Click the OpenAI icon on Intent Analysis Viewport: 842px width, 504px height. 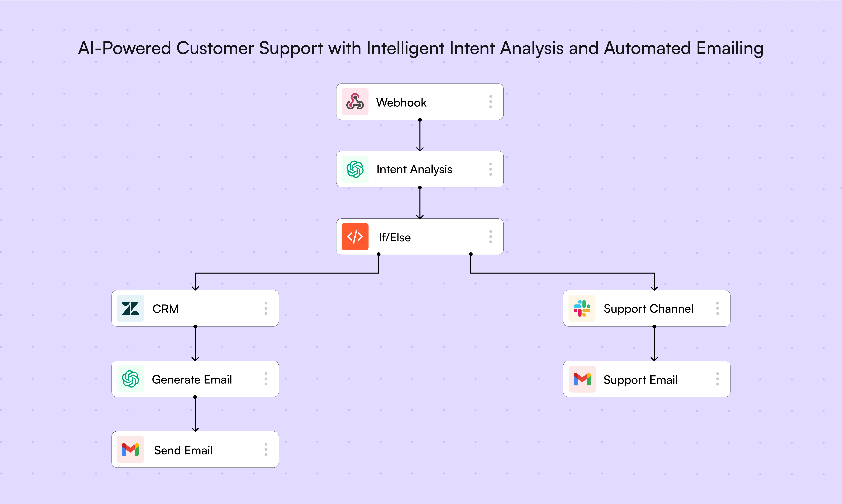click(355, 169)
